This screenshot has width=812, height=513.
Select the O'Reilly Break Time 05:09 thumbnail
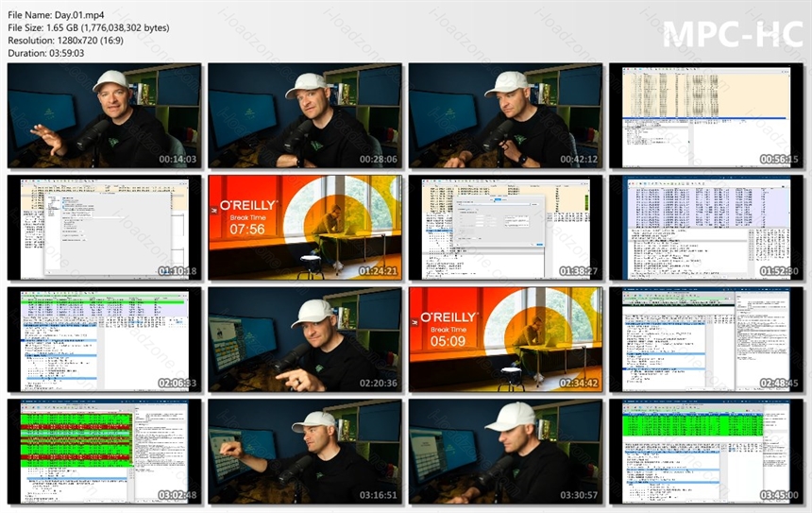pyautogui.click(x=505, y=339)
